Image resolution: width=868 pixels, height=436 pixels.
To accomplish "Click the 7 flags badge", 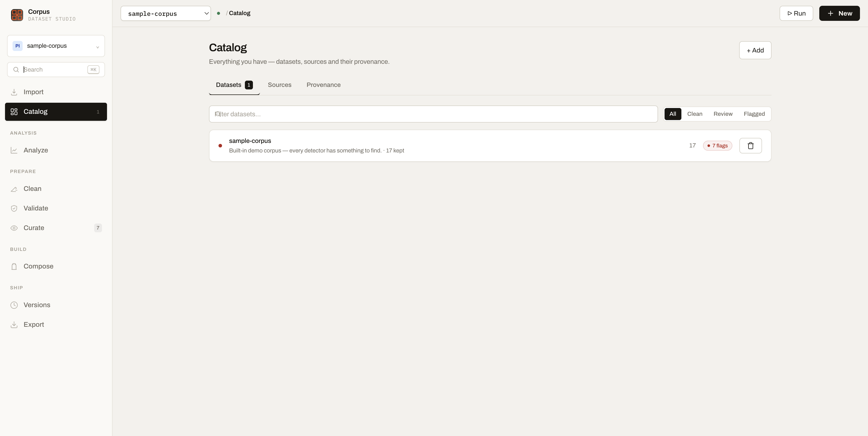I will pos(717,146).
